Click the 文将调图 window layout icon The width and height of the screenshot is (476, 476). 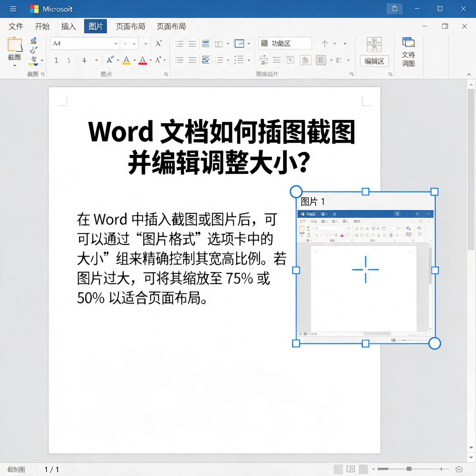(x=408, y=42)
